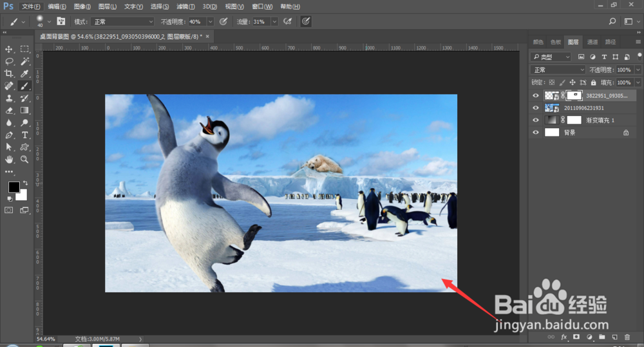
Task: Click the add layer style fx icon
Action: click(x=564, y=337)
